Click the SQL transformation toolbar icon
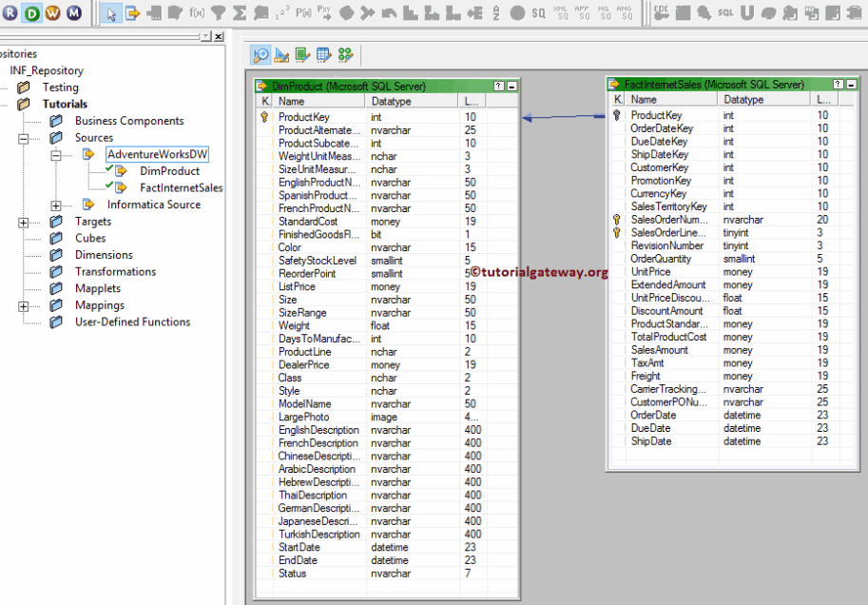This screenshot has width=868, height=605. (x=725, y=13)
